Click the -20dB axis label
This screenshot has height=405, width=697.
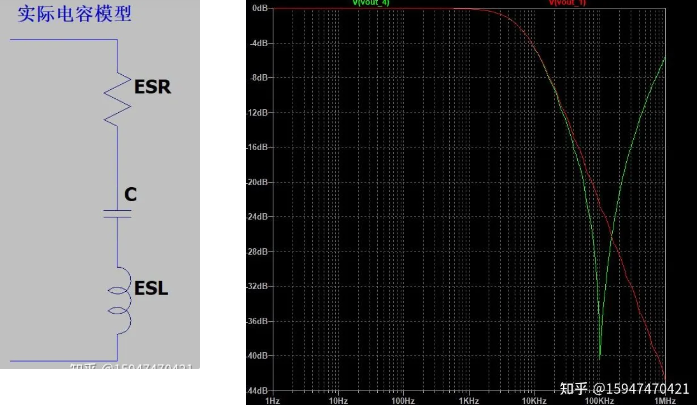click(257, 182)
